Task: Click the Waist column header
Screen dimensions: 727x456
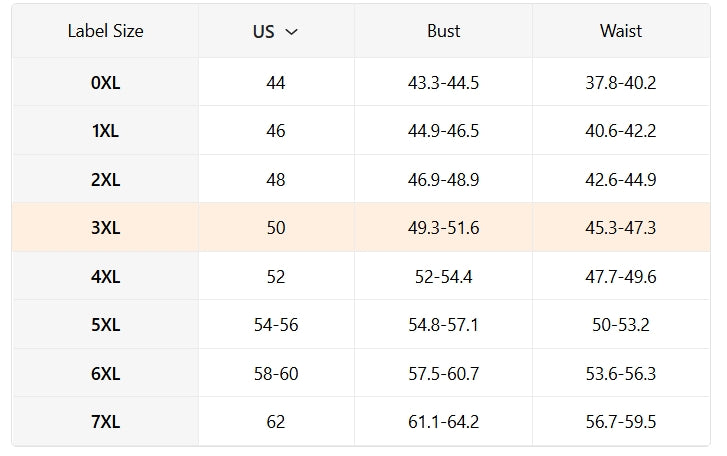Action: [x=621, y=31]
